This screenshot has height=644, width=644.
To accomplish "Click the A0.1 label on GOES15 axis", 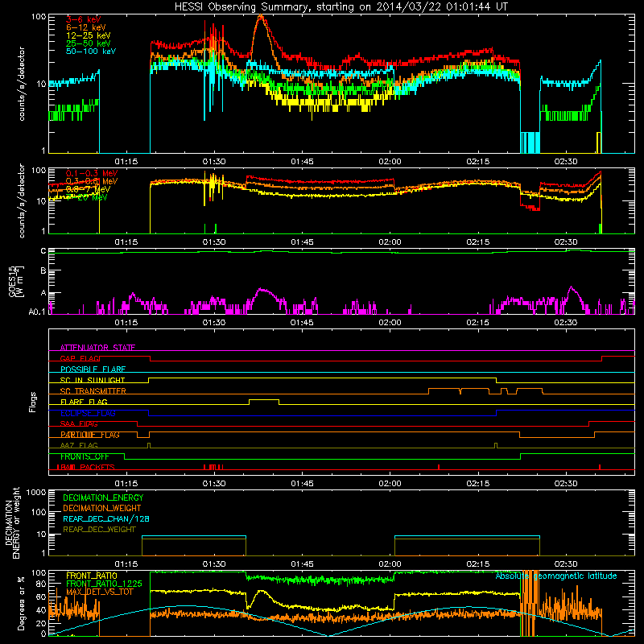I will [x=37, y=312].
